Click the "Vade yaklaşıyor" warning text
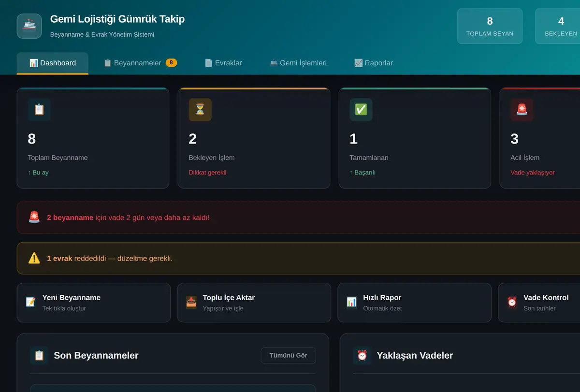The image size is (580, 392). [533, 173]
